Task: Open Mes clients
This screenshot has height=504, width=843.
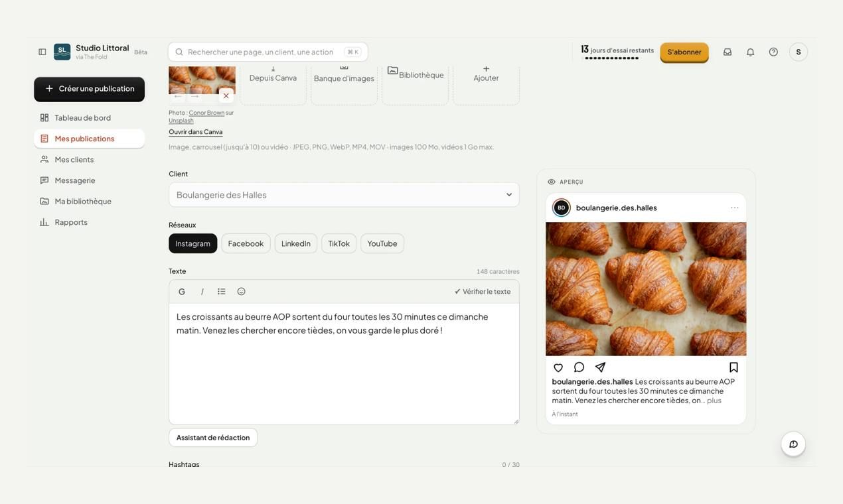Action: (89, 159)
